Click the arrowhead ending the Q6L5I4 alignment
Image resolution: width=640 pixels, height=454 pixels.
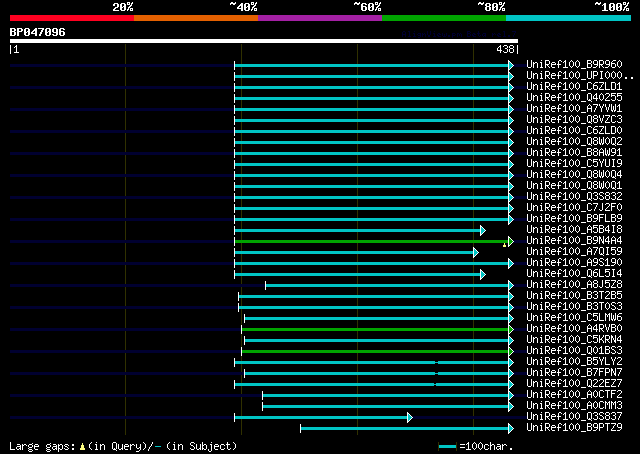[483, 275]
